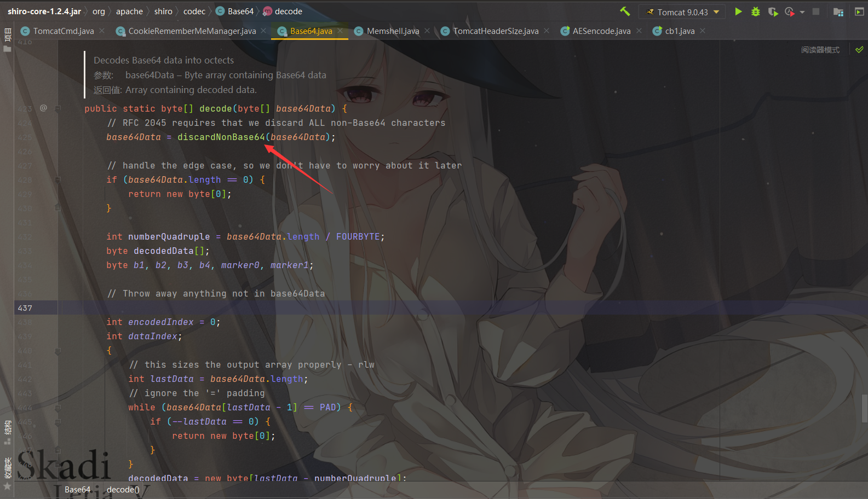The width and height of the screenshot is (868, 499).
Task: Click the run window icon at far right
Action: click(859, 11)
